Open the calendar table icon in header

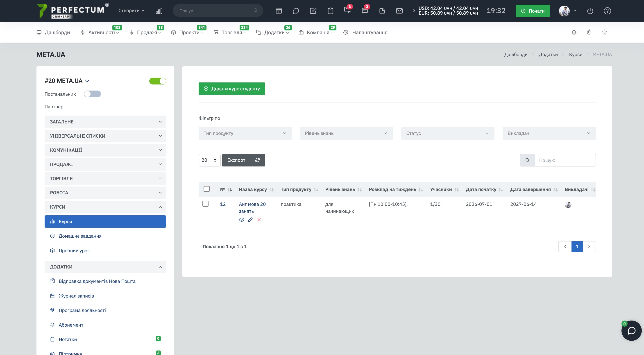click(279, 11)
